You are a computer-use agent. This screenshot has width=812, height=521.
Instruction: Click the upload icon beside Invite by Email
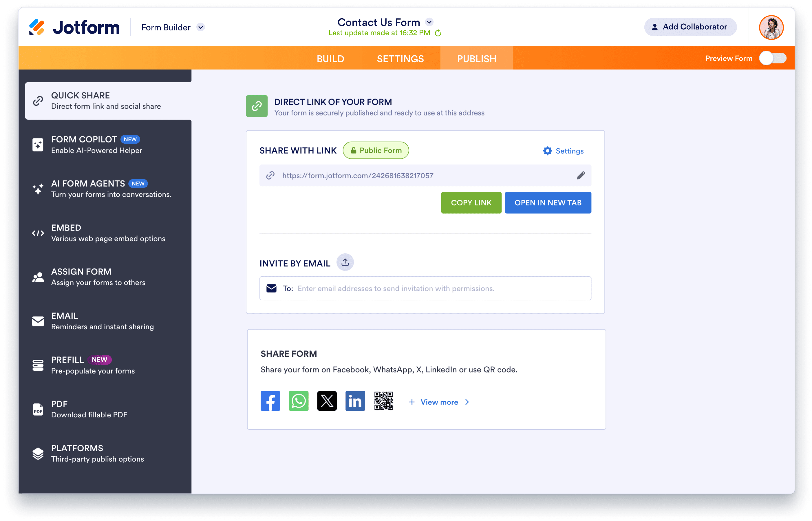(x=345, y=262)
